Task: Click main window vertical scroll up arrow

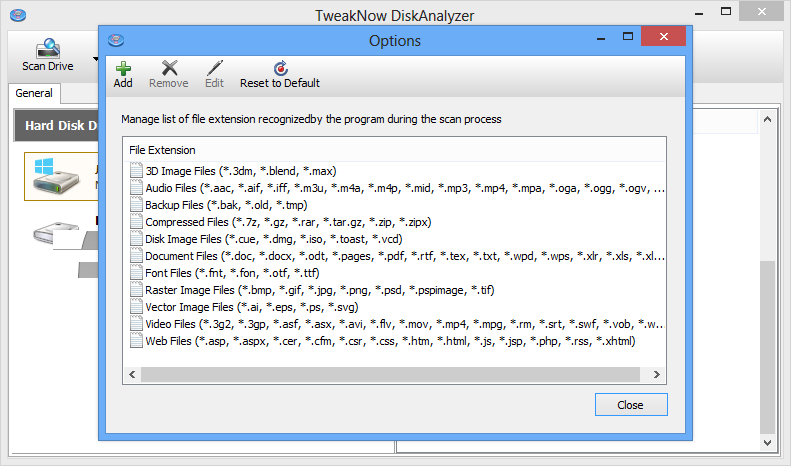Action: point(767,120)
